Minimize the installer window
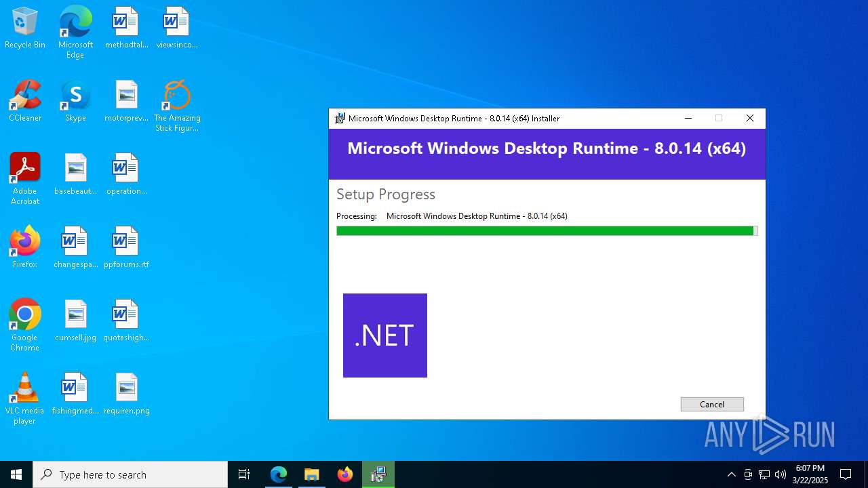 [x=688, y=118]
